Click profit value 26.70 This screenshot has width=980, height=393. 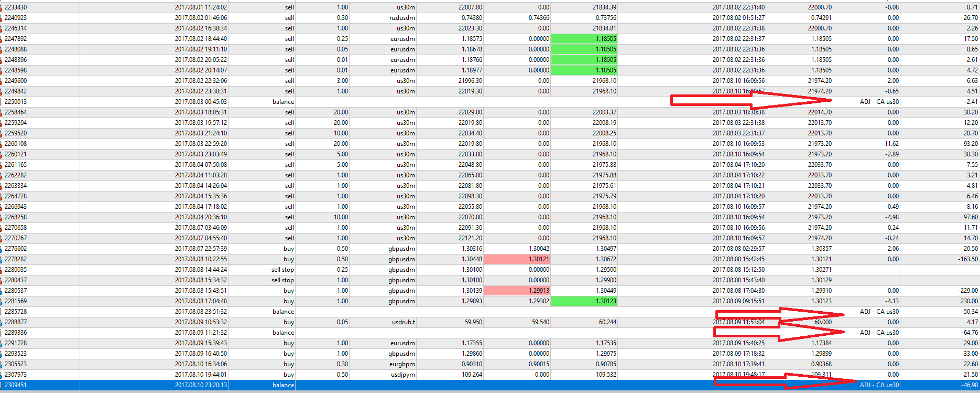(971, 18)
